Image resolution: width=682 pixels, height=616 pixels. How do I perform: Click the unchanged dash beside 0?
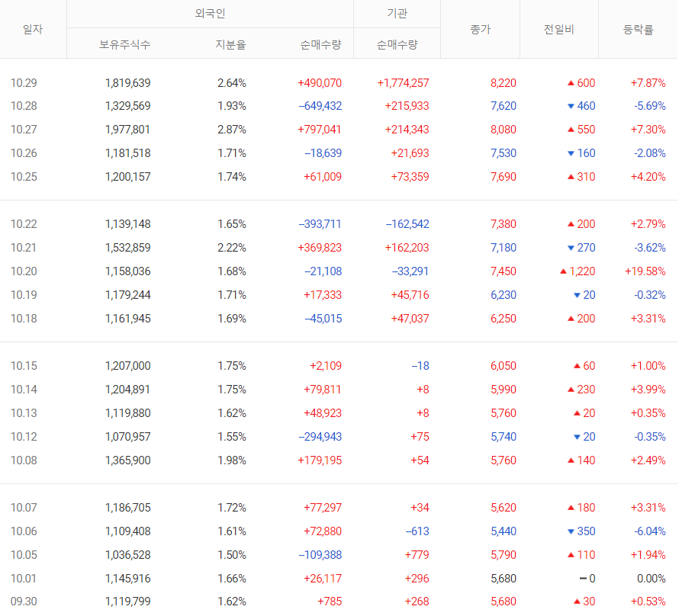click(x=584, y=579)
